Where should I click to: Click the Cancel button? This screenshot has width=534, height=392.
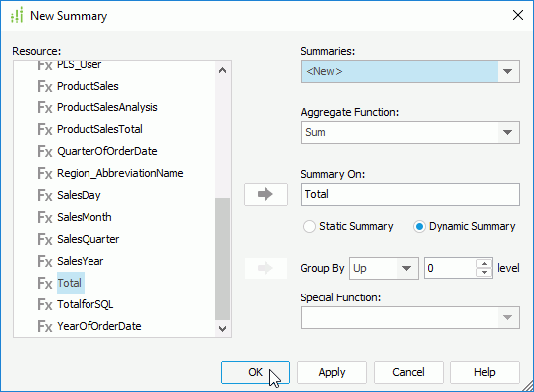coord(409,372)
